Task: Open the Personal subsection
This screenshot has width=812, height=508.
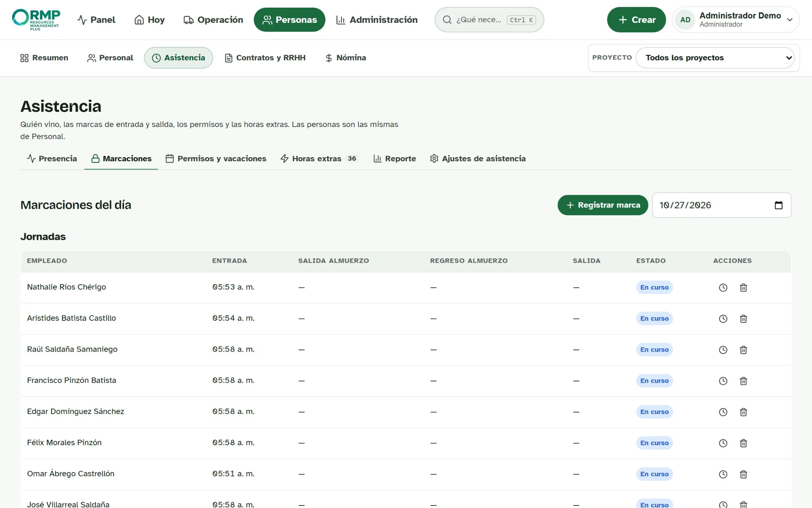Action: pos(110,58)
